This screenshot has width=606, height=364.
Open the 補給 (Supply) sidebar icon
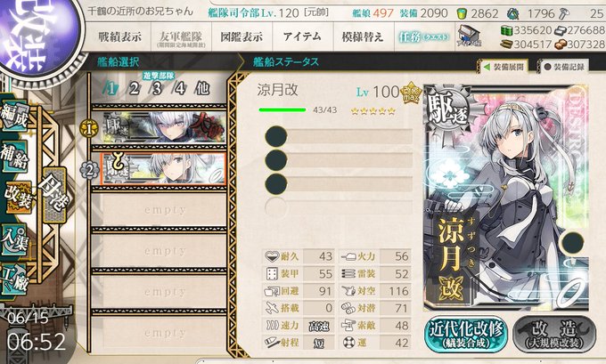(14, 158)
